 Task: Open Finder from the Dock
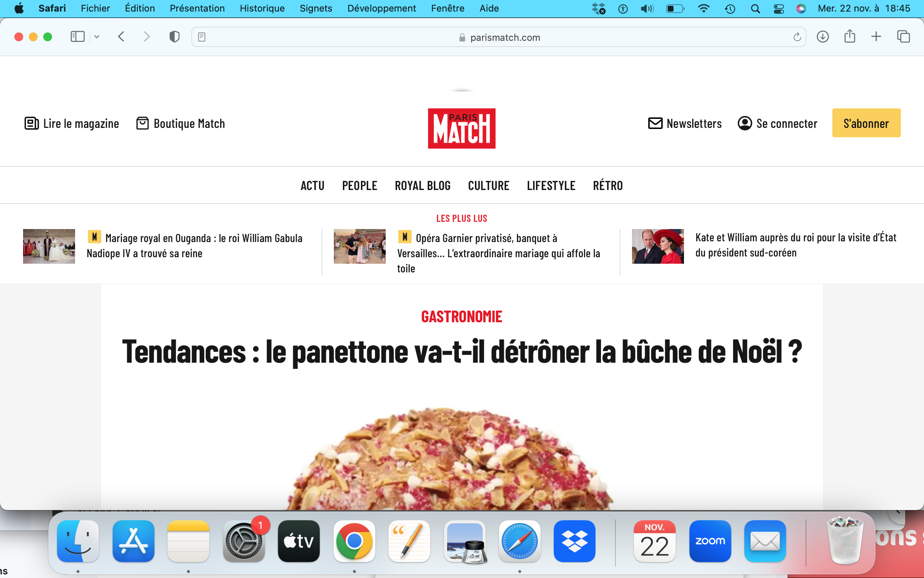(78, 541)
